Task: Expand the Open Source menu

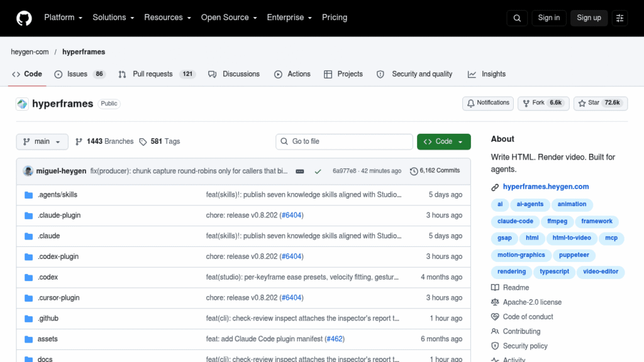Action: point(229,18)
